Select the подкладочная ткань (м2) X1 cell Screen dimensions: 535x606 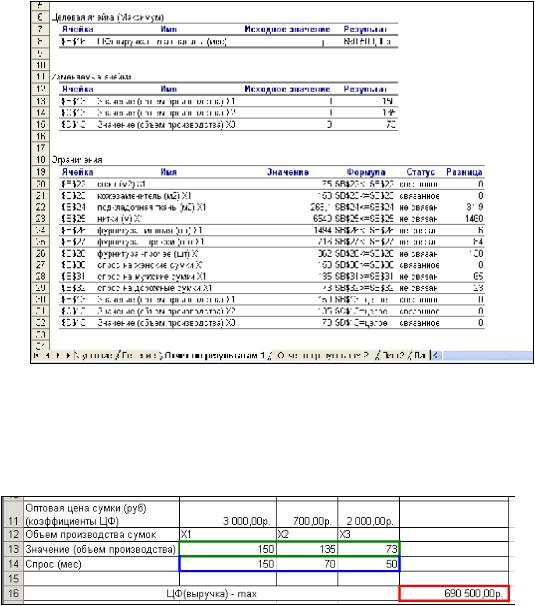coord(152,208)
